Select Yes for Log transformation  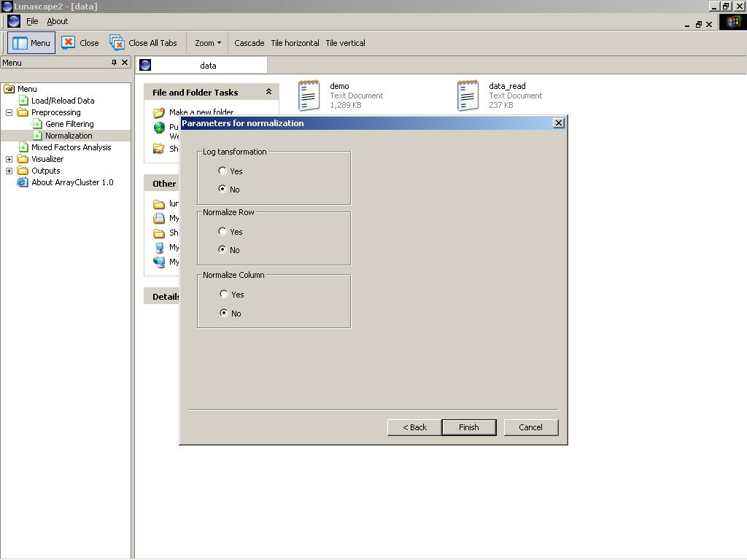coord(222,171)
